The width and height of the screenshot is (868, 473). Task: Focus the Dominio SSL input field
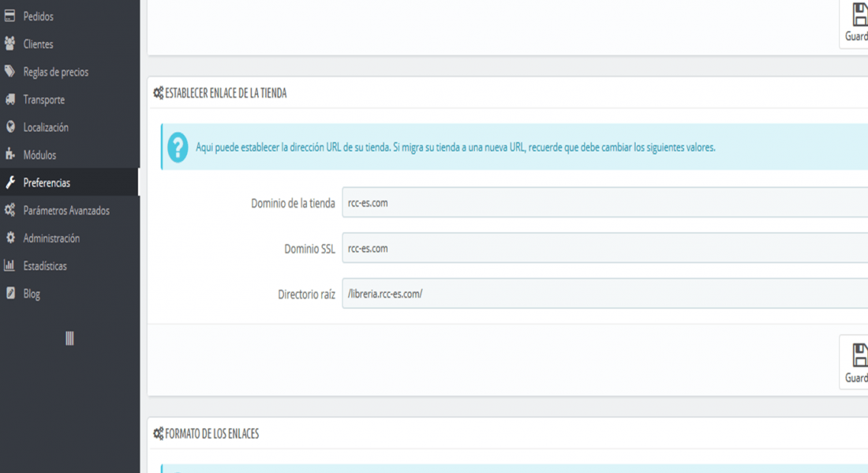(605, 248)
